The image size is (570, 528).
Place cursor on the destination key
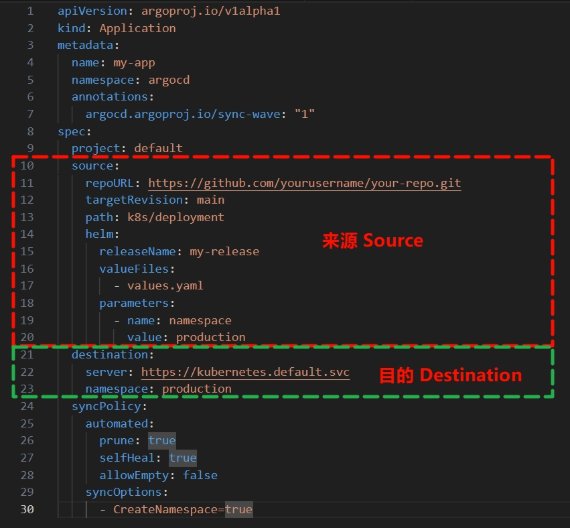110,355
